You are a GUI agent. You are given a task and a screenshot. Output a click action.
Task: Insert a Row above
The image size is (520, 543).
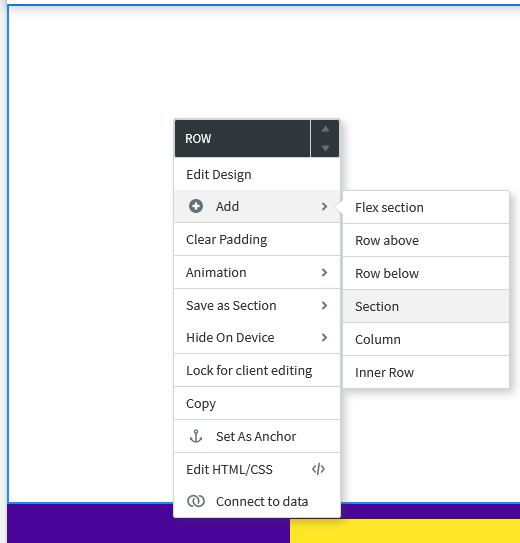point(426,240)
